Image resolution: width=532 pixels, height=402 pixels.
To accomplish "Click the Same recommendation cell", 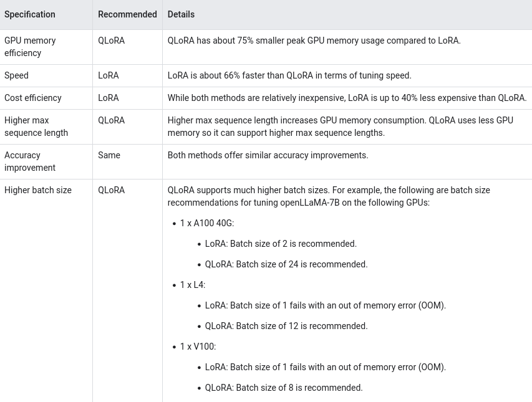I will point(109,155).
